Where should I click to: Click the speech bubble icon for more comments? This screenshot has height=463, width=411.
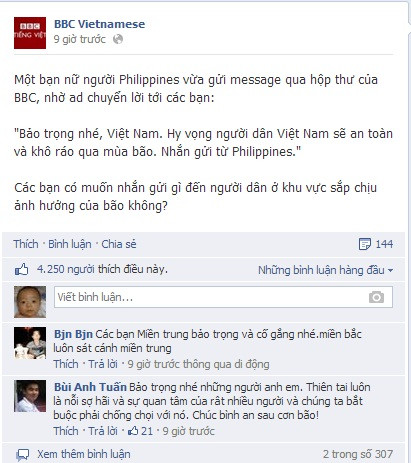[x=23, y=454]
